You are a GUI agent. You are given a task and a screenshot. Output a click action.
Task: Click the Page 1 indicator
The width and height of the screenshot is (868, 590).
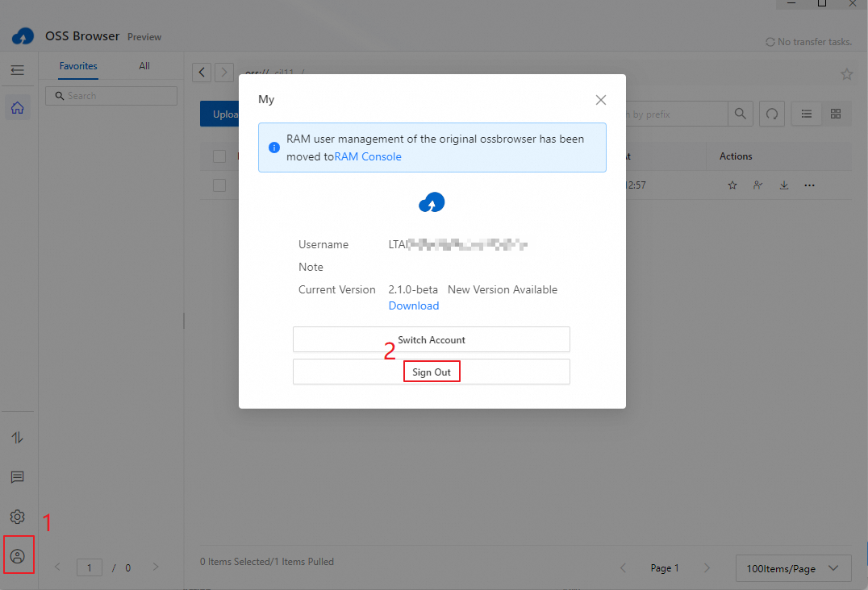point(664,568)
